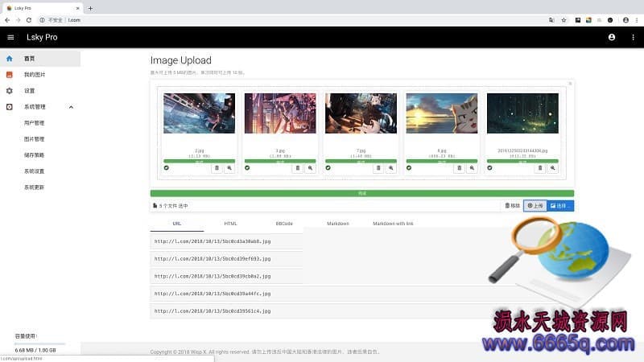The image size is (644, 362).
Task: Click the system management sidebar icon
Action: (x=10, y=107)
